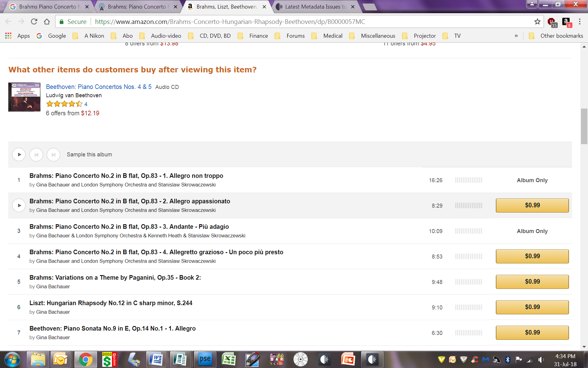The height and width of the screenshot is (368, 588).
Task: Skip to the next sample track
Action: coord(53,155)
